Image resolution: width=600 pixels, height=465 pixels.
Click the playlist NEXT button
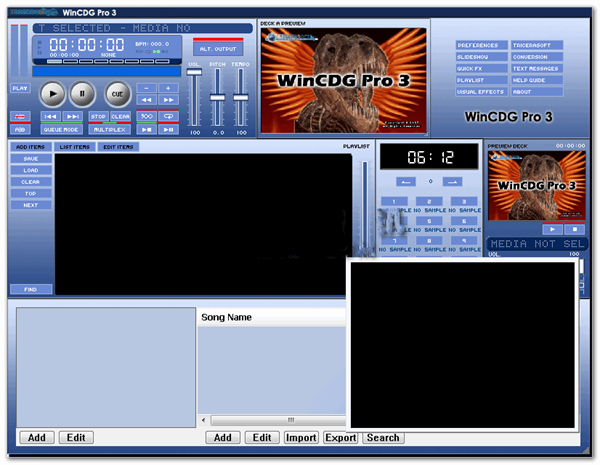pos(31,205)
